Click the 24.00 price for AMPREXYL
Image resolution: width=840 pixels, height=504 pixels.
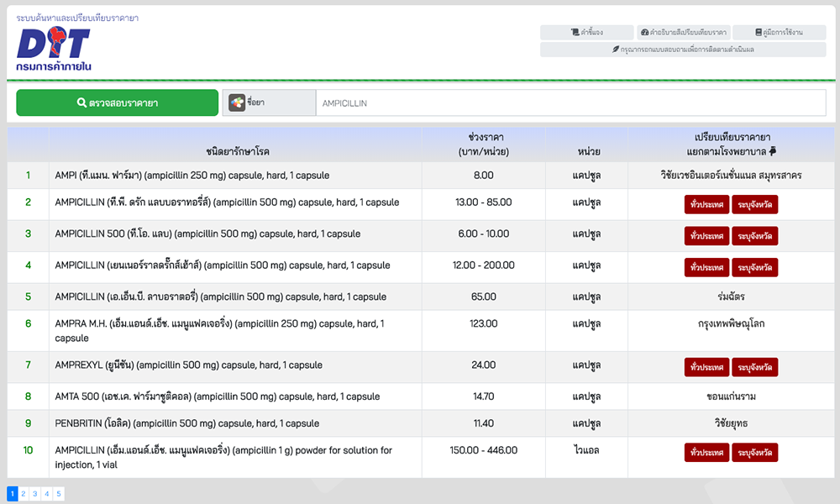(484, 365)
